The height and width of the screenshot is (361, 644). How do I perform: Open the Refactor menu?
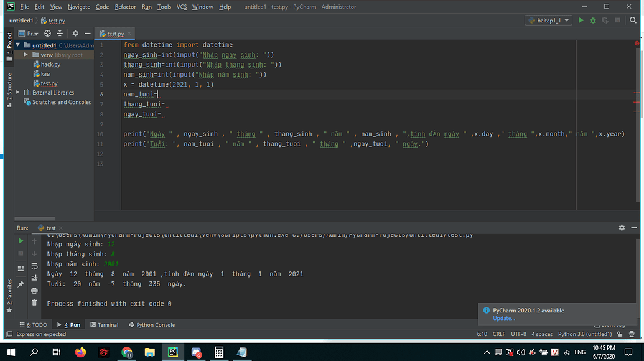pos(125,7)
